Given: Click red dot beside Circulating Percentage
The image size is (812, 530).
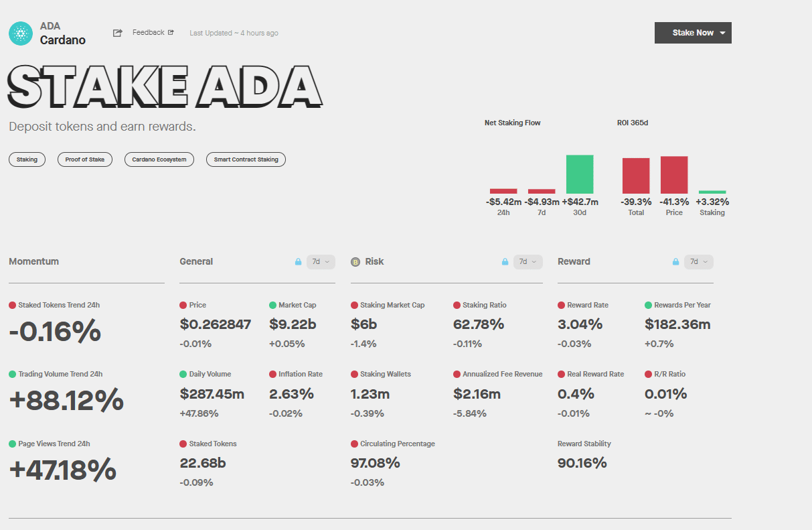Looking at the screenshot, I should 354,444.
